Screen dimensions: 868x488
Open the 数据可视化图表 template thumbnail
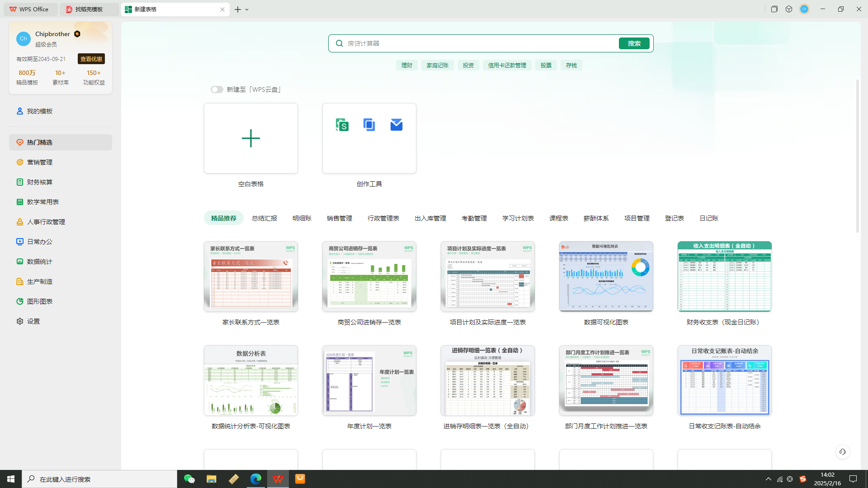coord(606,277)
